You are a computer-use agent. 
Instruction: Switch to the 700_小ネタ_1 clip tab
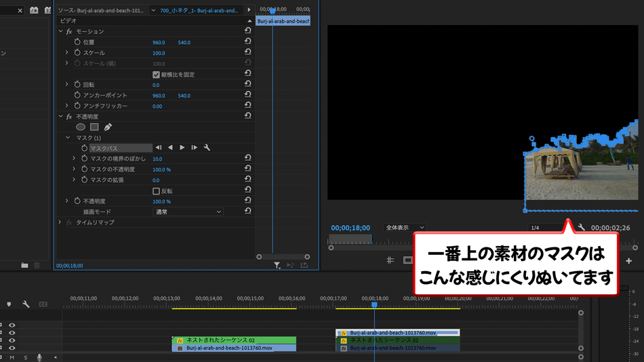coord(198,11)
